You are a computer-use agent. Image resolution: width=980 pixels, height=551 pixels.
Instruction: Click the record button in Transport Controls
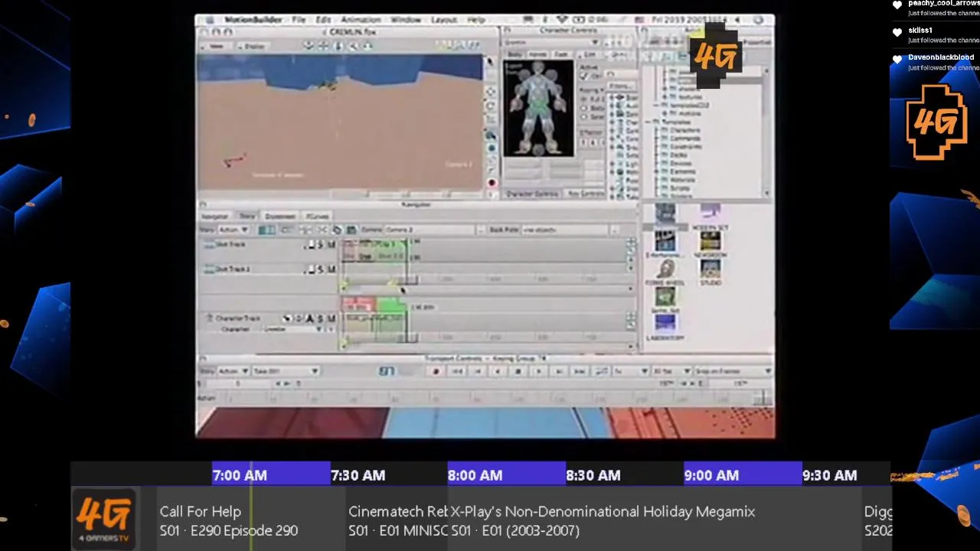[437, 371]
